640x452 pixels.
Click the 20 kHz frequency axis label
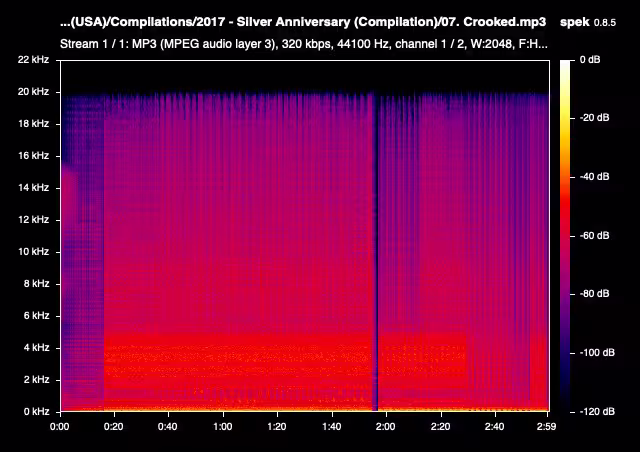[x=33, y=92]
